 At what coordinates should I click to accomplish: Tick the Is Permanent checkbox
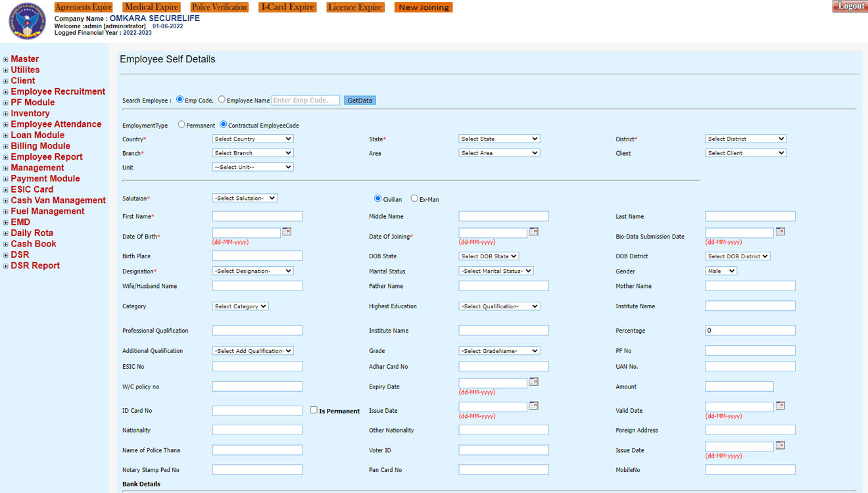point(314,410)
